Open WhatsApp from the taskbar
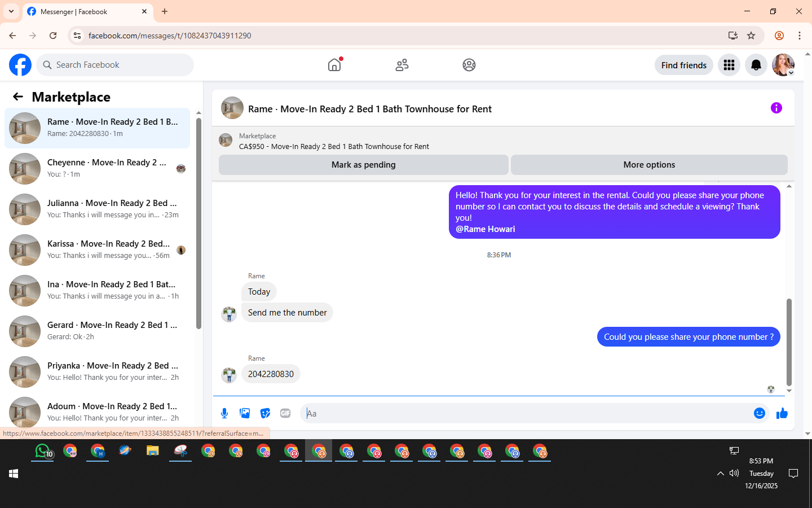This screenshot has width=812, height=508. 43,451
